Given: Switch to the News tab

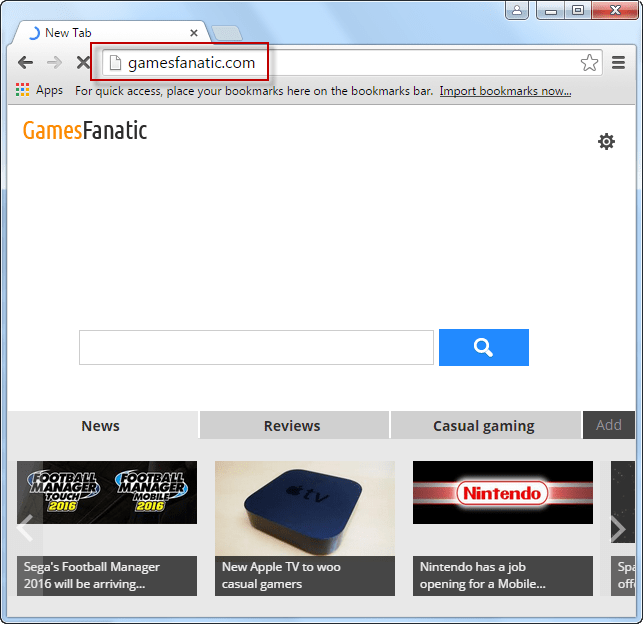Looking at the screenshot, I should [100, 426].
